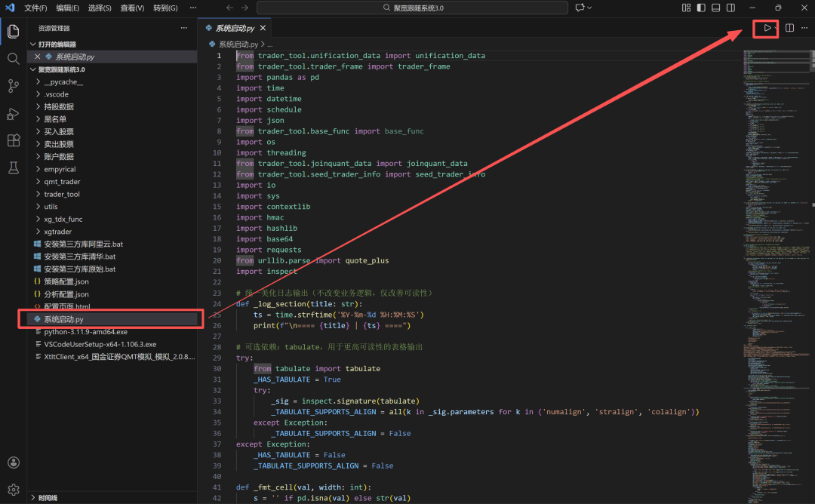This screenshot has width=815, height=504.
Task: Close the 系统启动.py editor tab
Action: tap(263, 28)
